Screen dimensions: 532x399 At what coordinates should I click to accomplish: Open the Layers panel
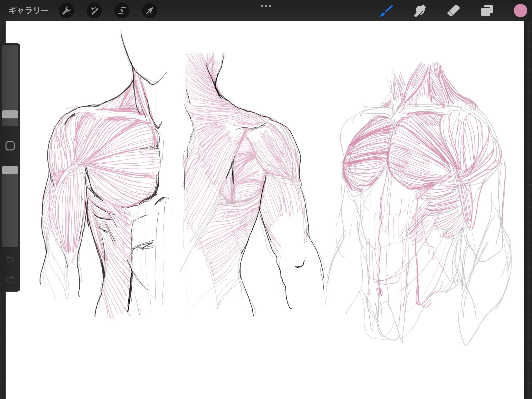[487, 11]
